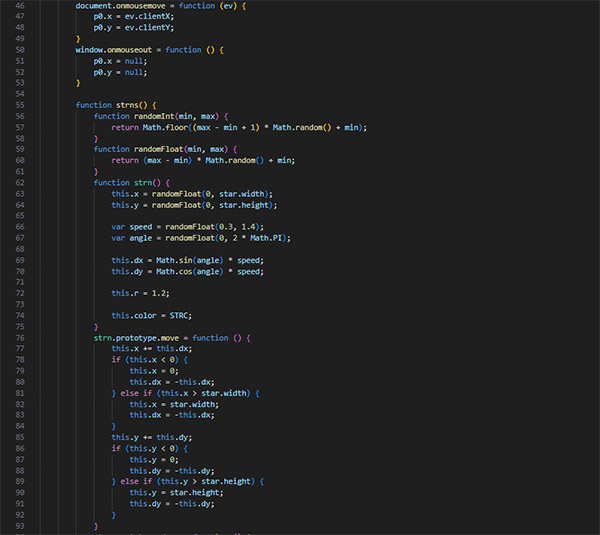The image size is (600, 535).
Task: Click 'this.y += this.dy;' statement
Action: (152, 437)
